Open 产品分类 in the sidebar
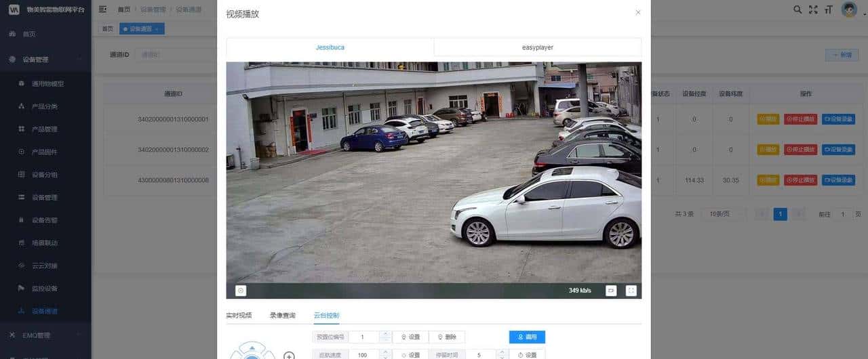 click(x=45, y=106)
